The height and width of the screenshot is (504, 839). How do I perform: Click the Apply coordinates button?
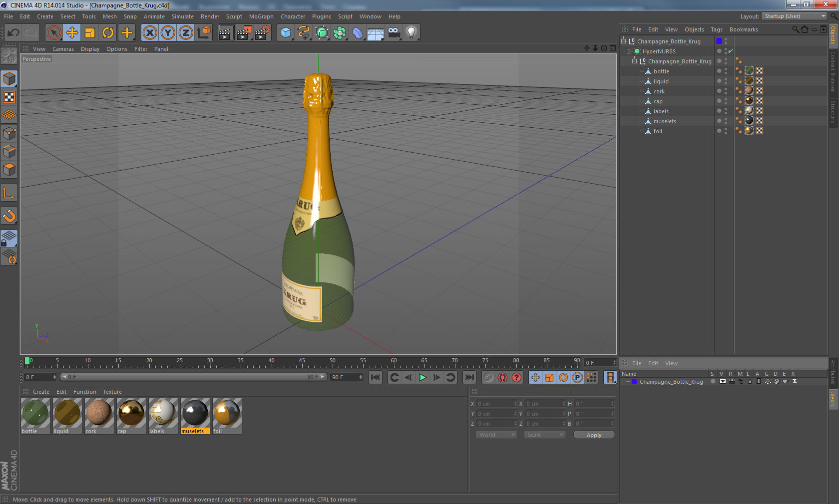coord(594,435)
